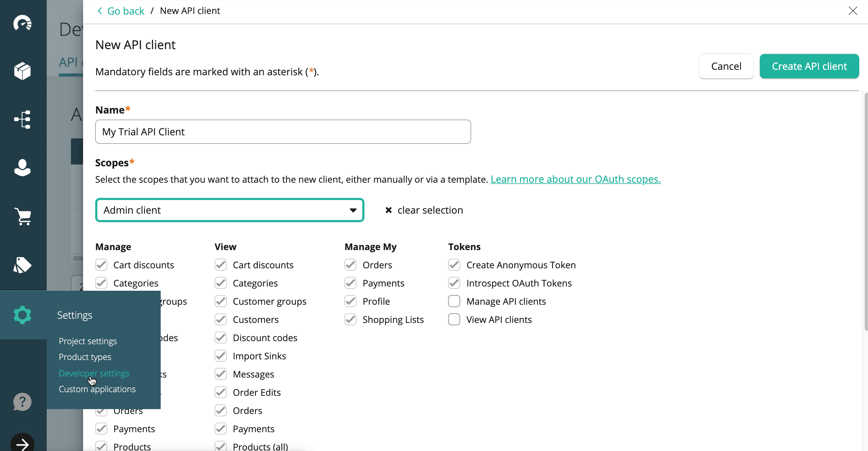Open the Discounts tag icon in sidebar
868x451 pixels.
point(22,265)
